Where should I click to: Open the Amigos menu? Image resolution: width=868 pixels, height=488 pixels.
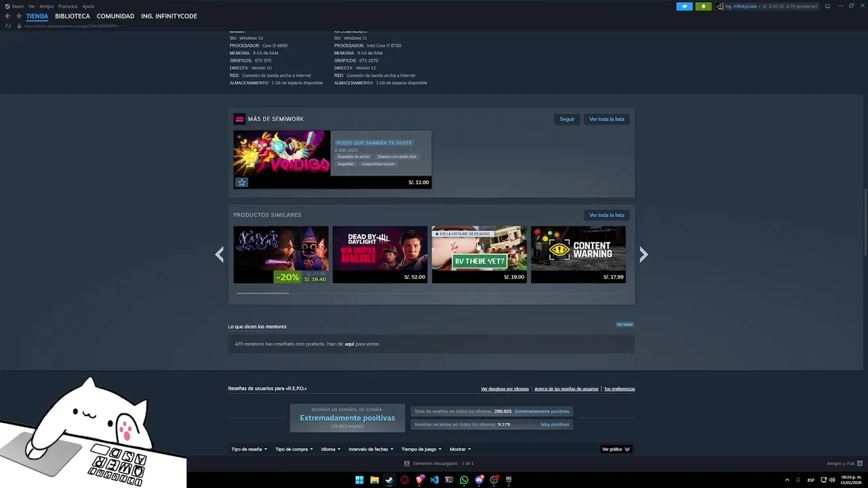tap(46, 6)
